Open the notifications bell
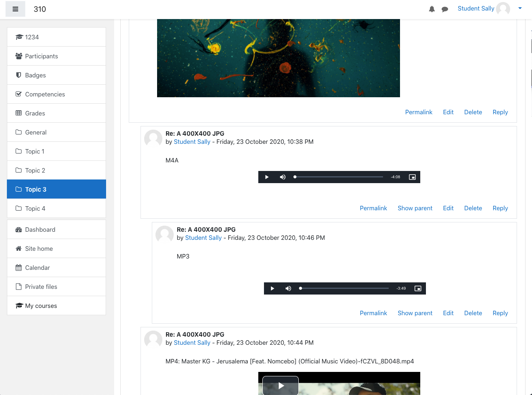 click(432, 9)
